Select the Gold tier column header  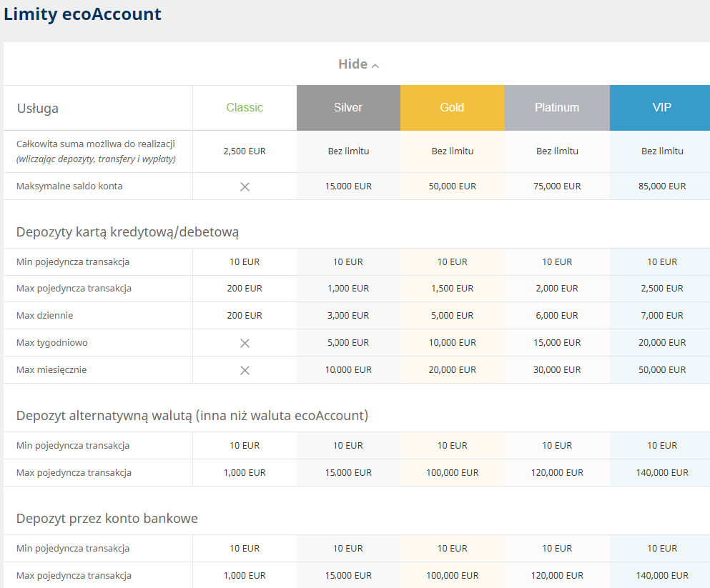pos(453,108)
